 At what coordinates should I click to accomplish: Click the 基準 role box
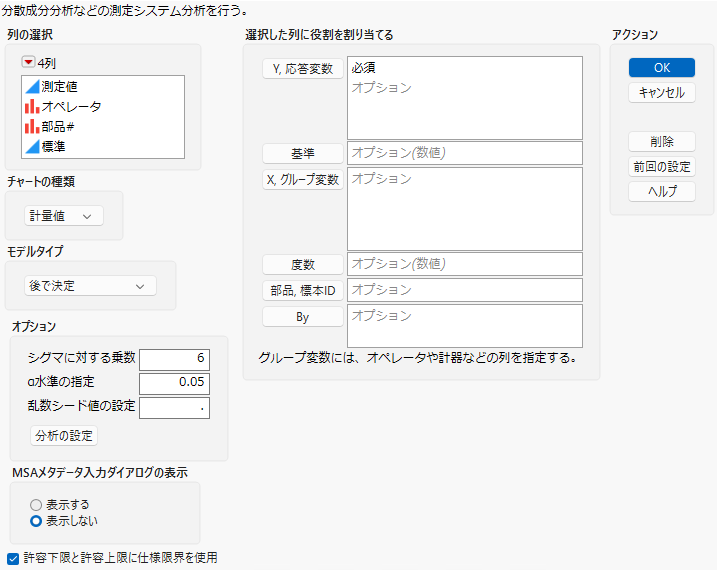click(x=465, y=153)
